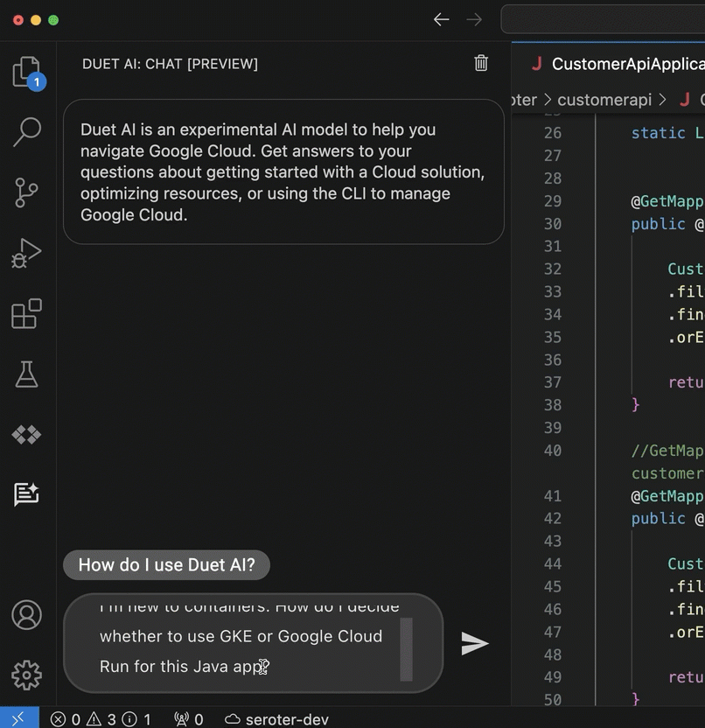Select customerapi breadcrumb segment
Screen dimensions: 705x728
pos(604,100)
